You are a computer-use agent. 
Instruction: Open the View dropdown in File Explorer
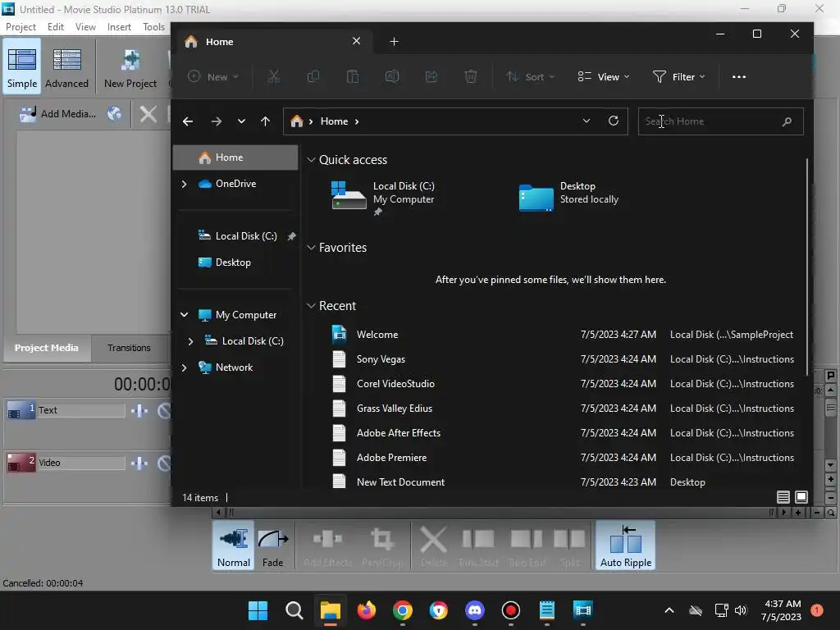[x=604, y=76]
